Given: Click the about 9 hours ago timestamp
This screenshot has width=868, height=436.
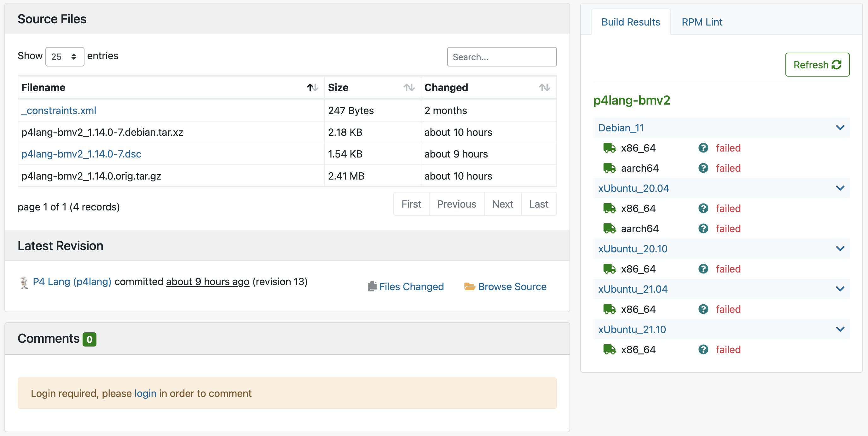Looking at the screenshot, I should (x=208, y=281).
